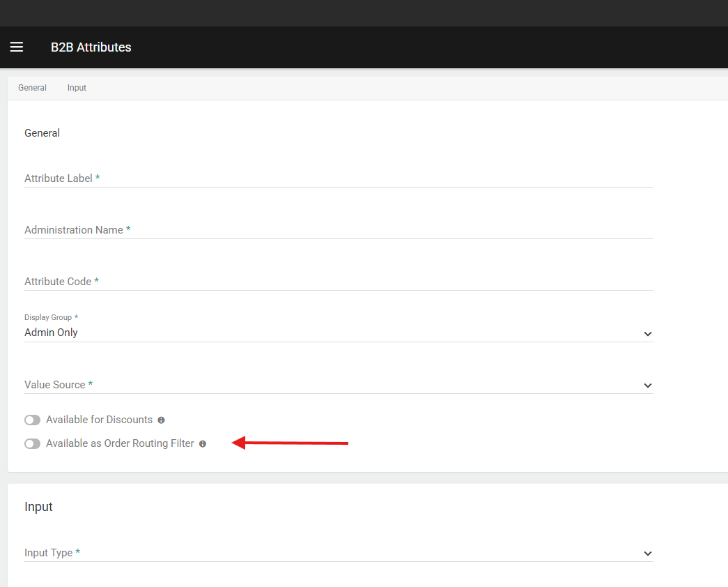Open the Display Group dropdown
Image resolution: width=728 pixels, height=587 pixels.
(339, 332)
